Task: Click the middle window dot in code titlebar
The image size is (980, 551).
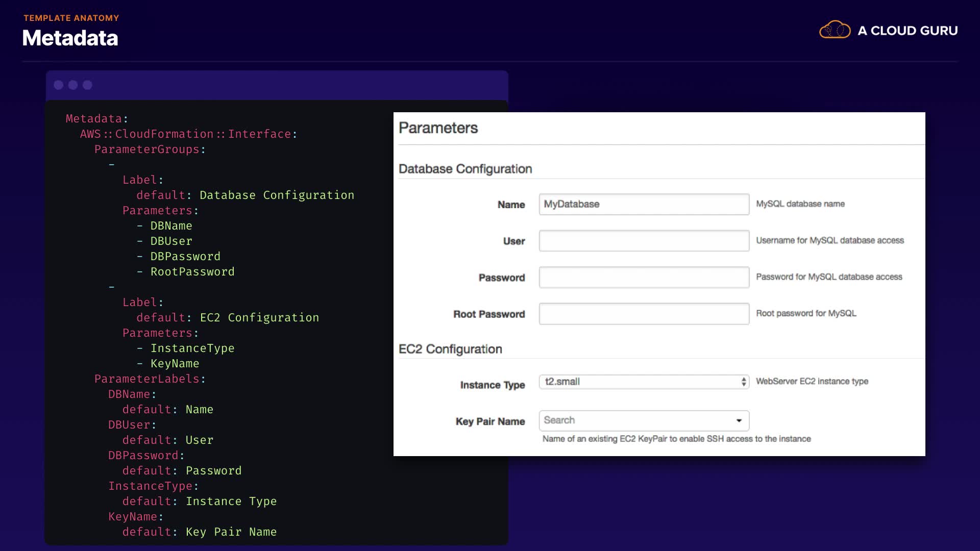Action: pos(73,85)
